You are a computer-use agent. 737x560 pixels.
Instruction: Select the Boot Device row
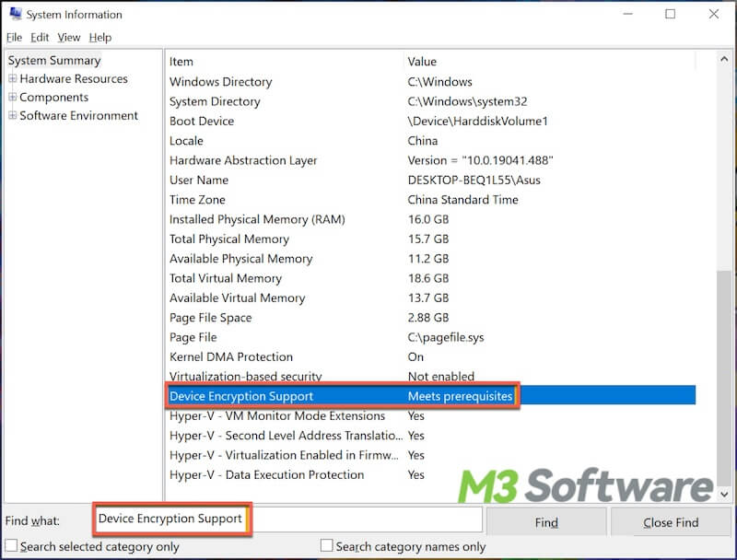(x=430, y=122)
